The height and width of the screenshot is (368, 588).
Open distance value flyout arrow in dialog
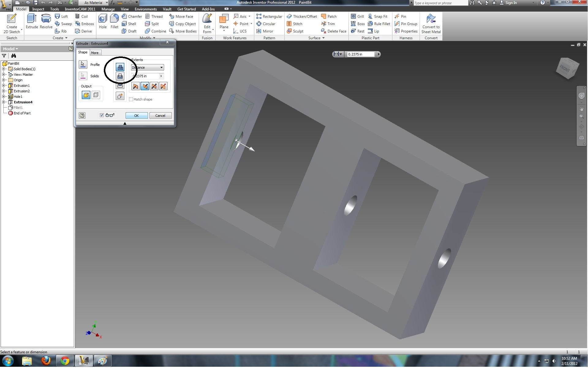click(x=161, y=76)
